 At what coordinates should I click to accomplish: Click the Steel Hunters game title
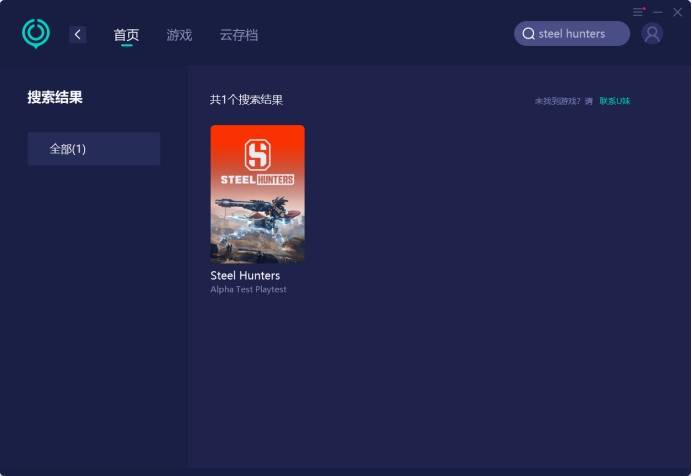click(245, 275)
